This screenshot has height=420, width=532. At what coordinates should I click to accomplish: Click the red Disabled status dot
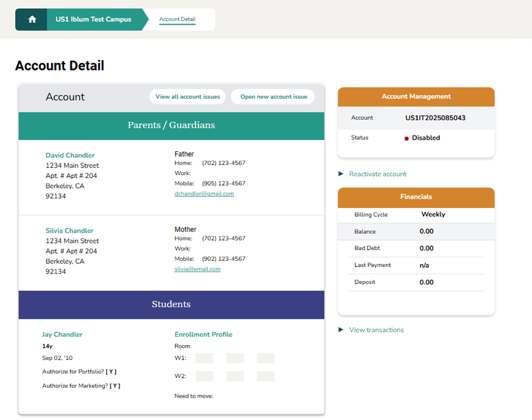pos(407,139)
